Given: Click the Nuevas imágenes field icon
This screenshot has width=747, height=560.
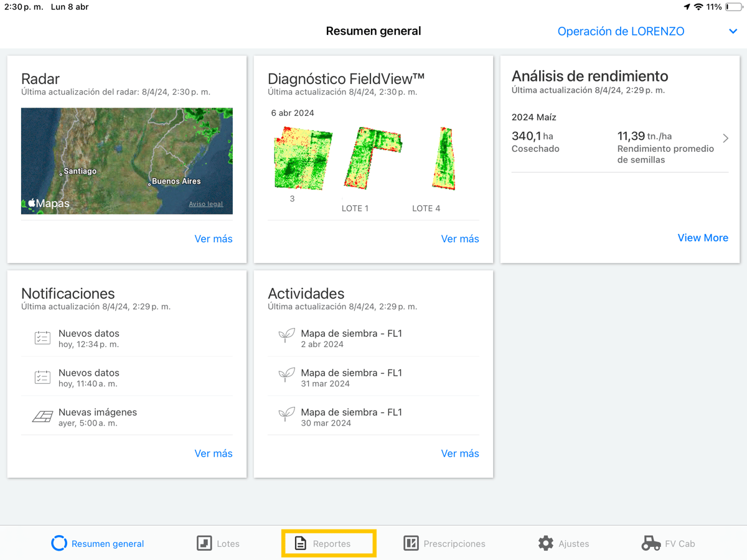Looking at the screenshot, I should (42, 416).
